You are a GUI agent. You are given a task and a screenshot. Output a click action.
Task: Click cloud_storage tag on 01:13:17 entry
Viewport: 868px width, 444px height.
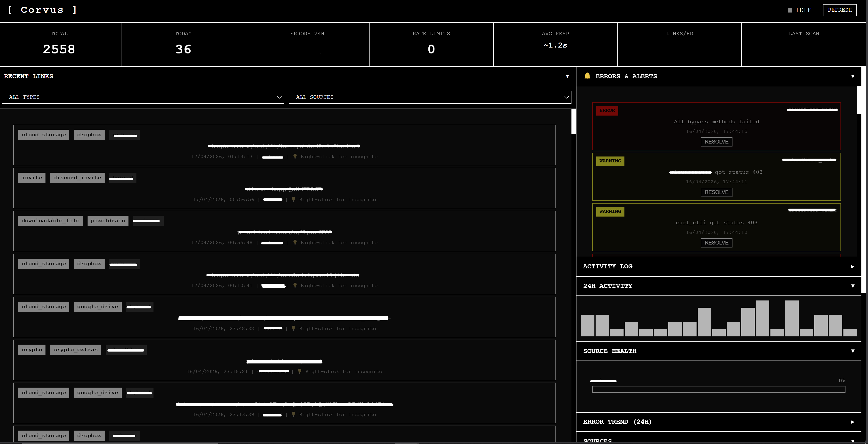[x=44, y=135]
